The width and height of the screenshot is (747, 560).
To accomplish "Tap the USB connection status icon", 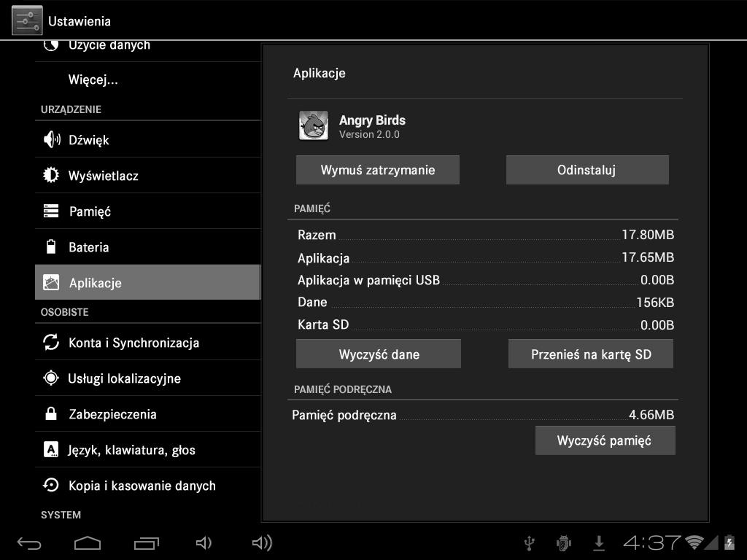I will [530, 542].
